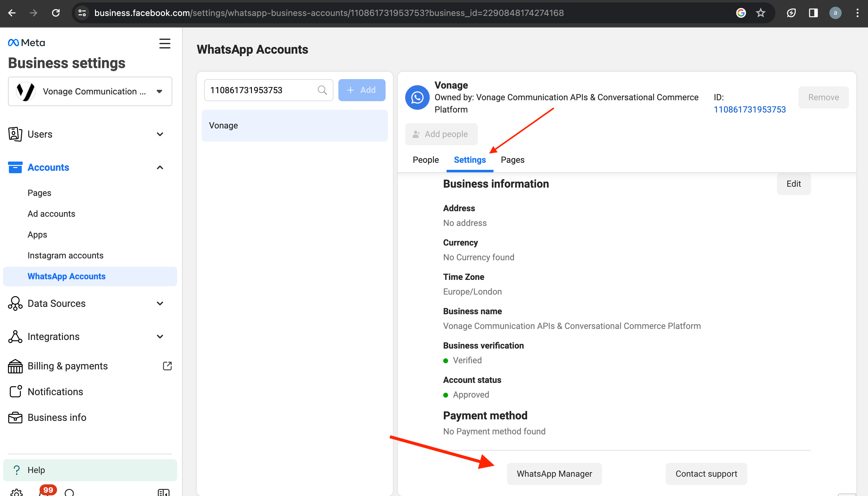Open WhatsApp Manager

[554, 474]
